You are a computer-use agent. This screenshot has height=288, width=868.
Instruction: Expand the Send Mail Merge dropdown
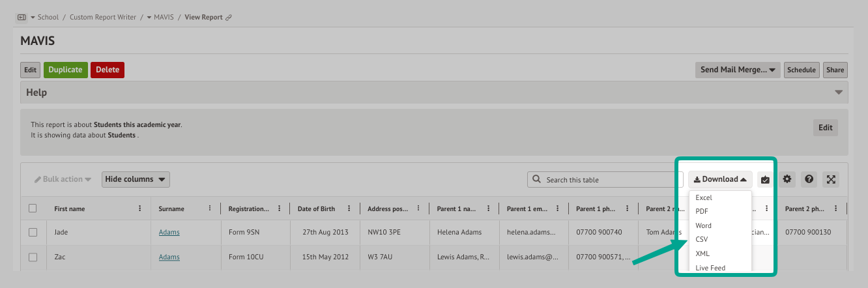pos(738,70)
